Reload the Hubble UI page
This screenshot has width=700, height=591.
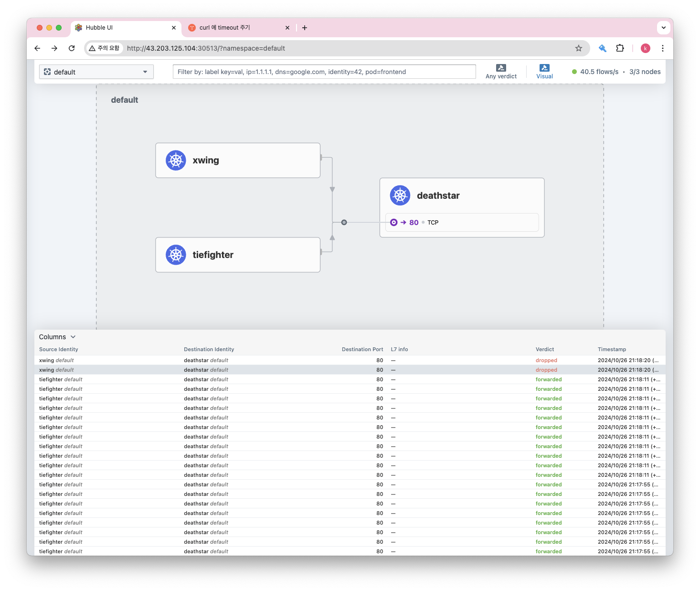tap(72, 48)
